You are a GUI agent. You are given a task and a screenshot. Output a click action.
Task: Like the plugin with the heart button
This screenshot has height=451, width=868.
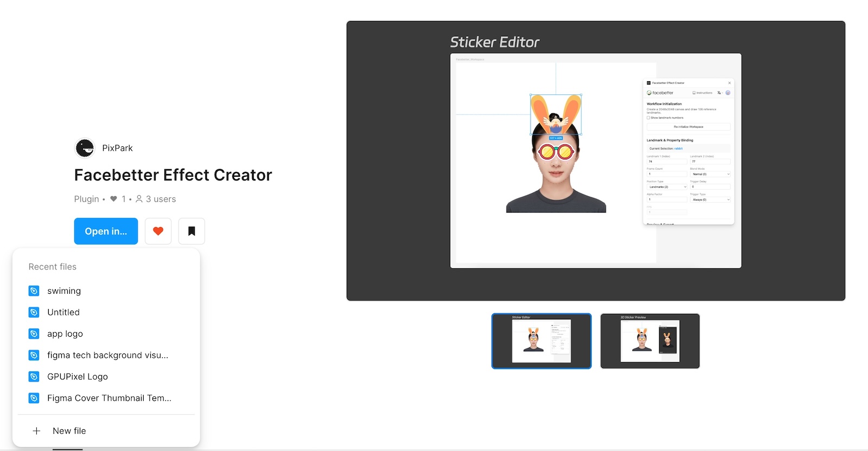[x=158, y=231]
